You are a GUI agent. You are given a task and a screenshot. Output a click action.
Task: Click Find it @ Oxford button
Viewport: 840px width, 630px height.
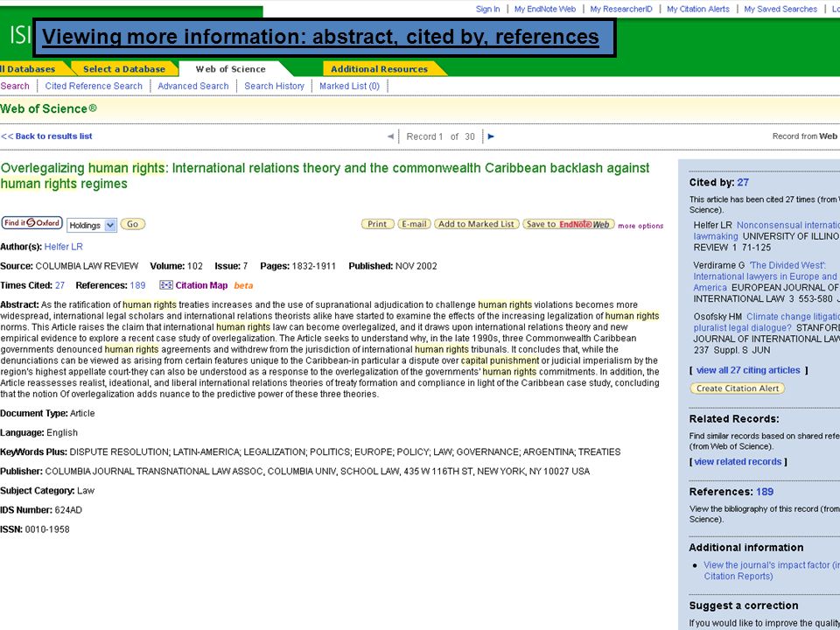tap(32, 223)
